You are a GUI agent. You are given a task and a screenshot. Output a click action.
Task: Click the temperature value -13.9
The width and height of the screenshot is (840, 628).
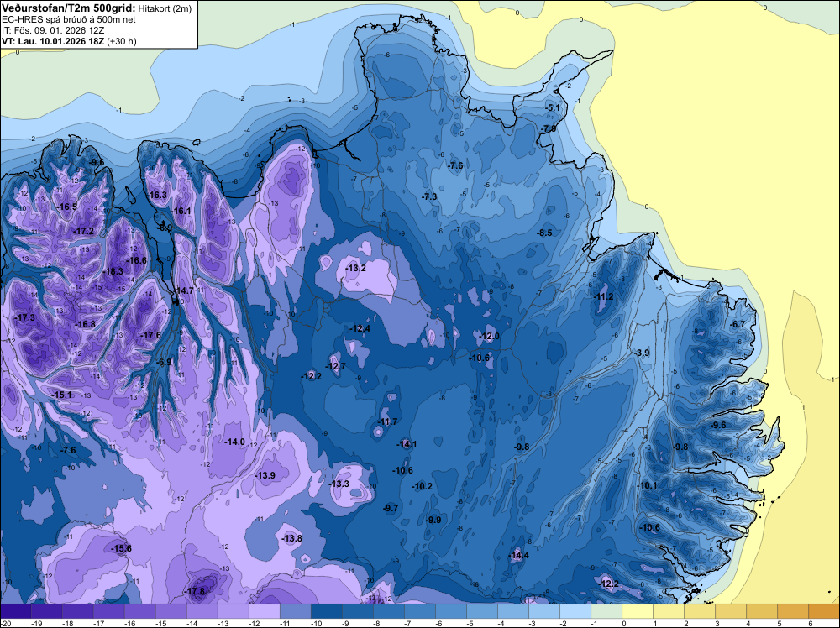[x=265, y=475]
